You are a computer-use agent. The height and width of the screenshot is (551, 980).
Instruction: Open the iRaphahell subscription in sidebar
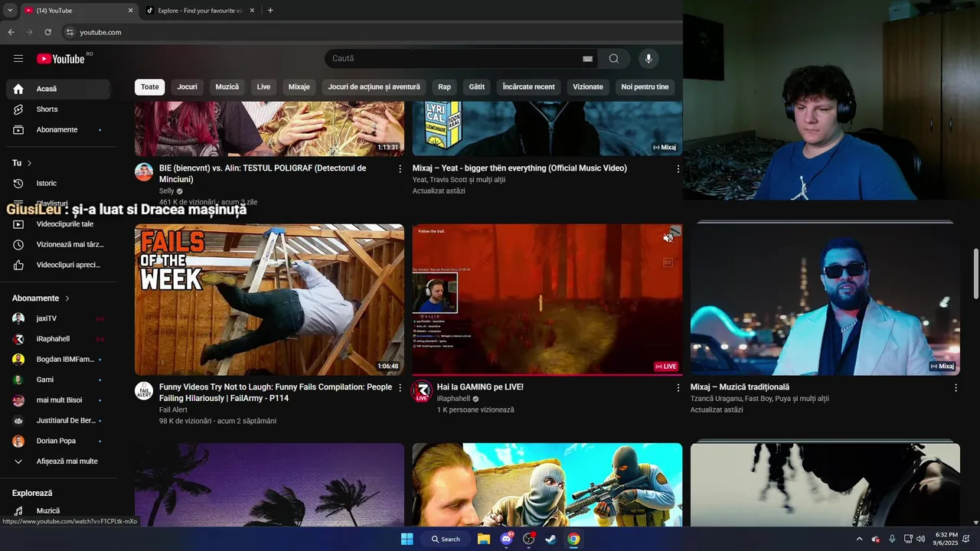[58, 339]
